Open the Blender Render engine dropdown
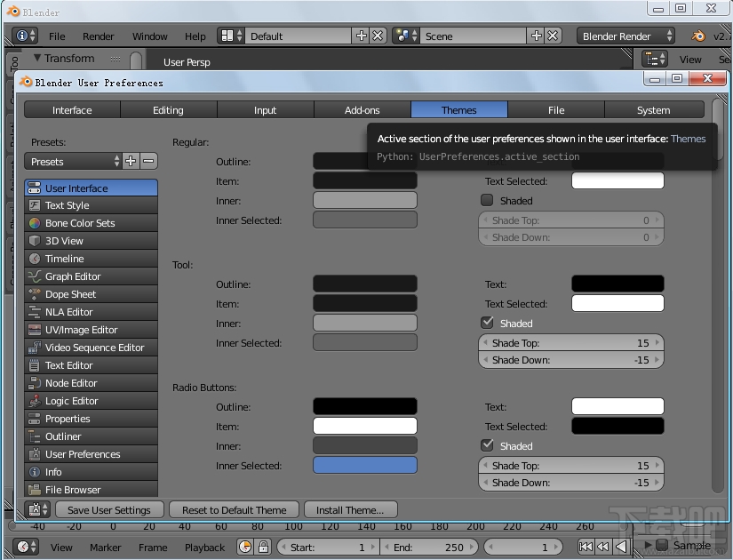Image resolution: width=733 pixels, height=560 pixels. (x=625, y=36)
